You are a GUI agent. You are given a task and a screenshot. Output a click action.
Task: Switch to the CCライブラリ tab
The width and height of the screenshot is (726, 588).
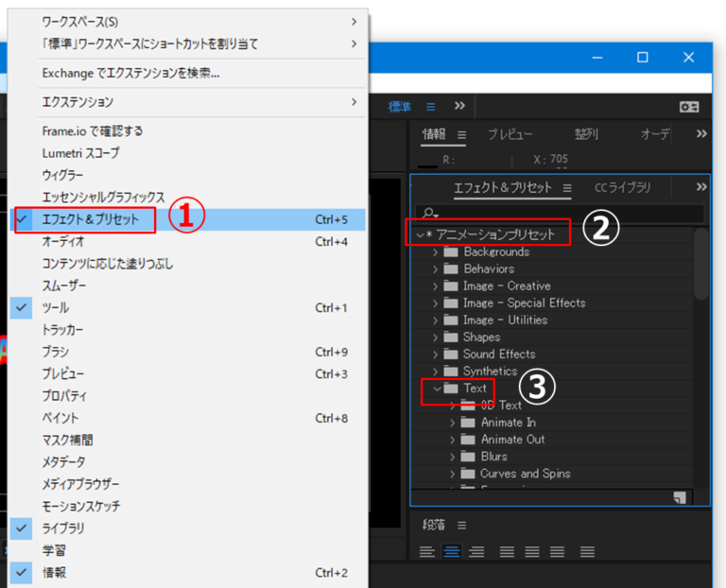(x=622, y=188)
